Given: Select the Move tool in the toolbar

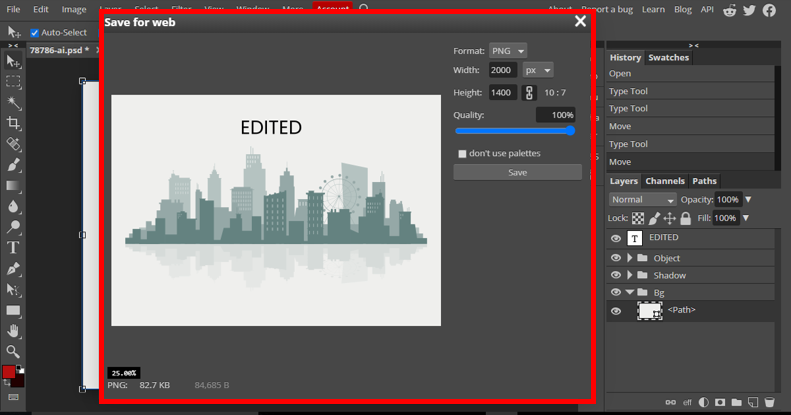Looking at the screenshot, I should (x=13, y=61).
